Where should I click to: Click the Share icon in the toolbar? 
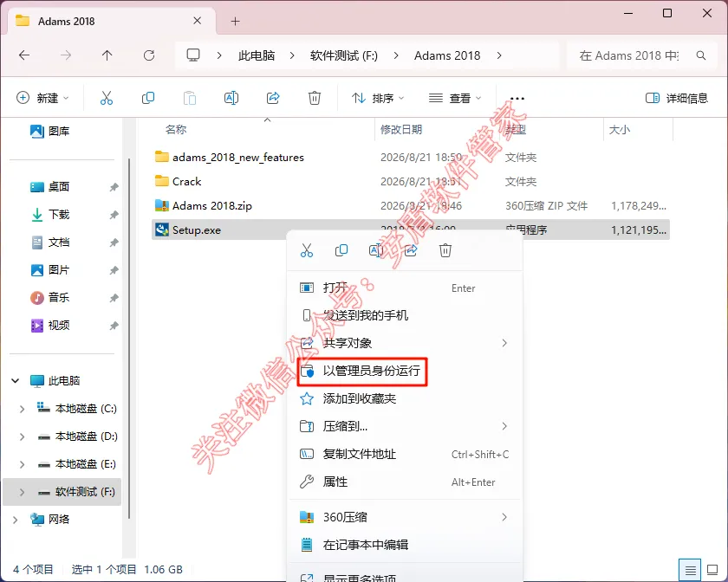[x=273, y=98]
